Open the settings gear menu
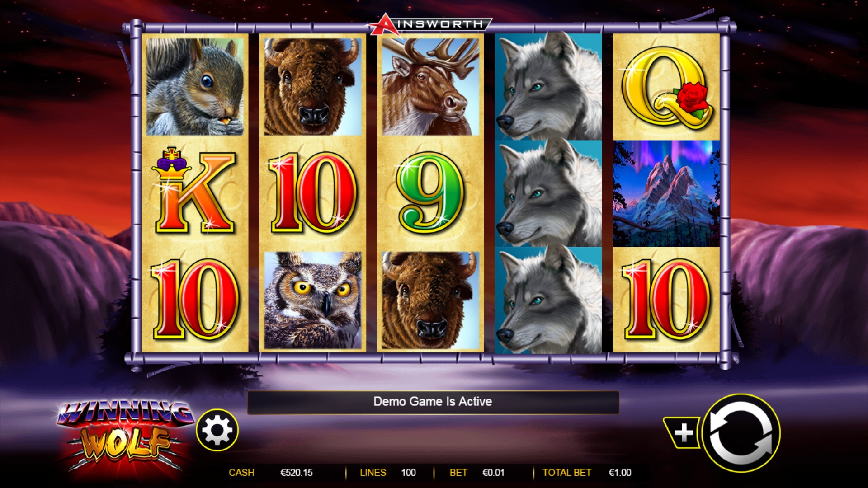868x488 pixels. pos(217,430)
